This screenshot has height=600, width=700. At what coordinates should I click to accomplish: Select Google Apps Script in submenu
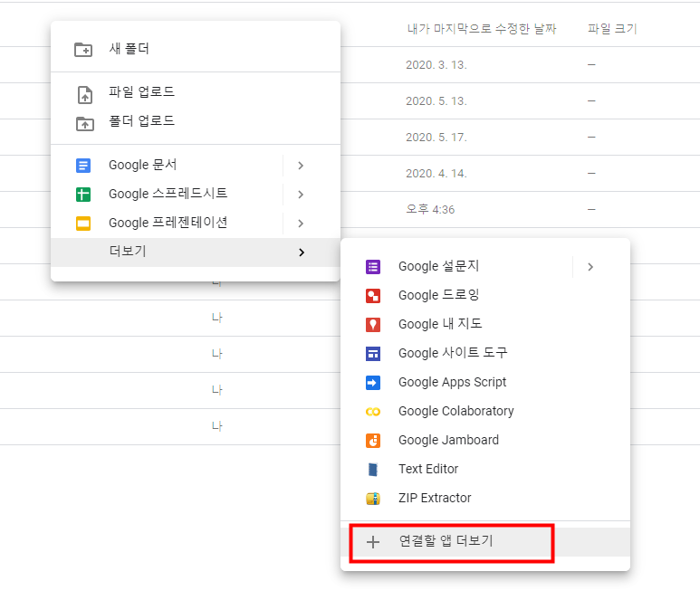[x=485, y=383]
